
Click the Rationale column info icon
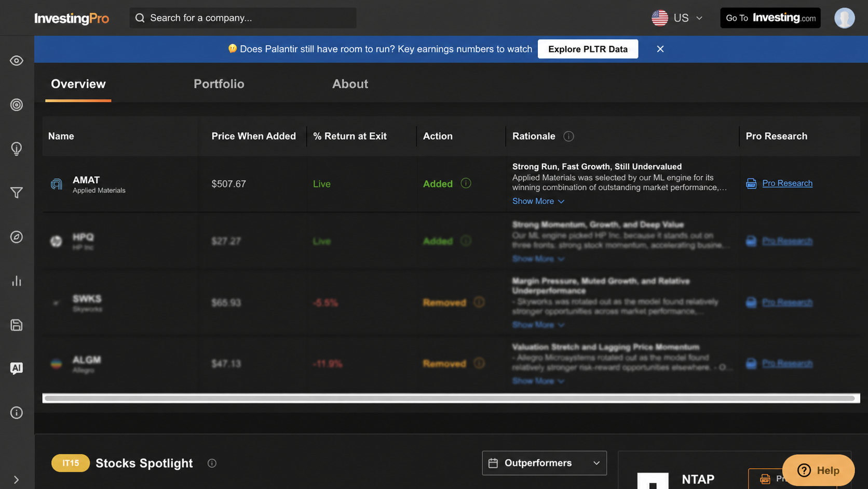click(x=569, y=136)
